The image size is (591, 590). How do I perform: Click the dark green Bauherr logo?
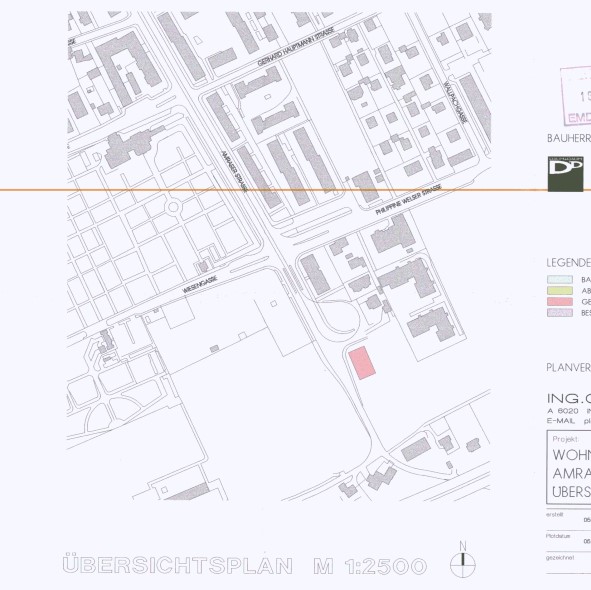[565, 174]
